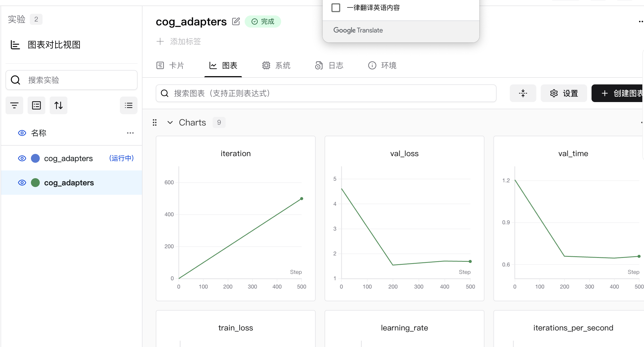644x347 pixels.
Task: Open the filter experiments icon
Action: (14, 105)
